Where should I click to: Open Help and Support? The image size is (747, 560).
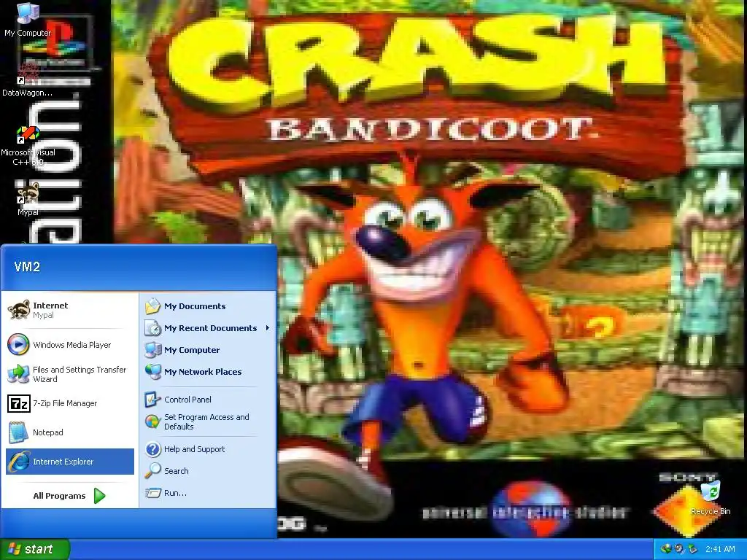207,449
